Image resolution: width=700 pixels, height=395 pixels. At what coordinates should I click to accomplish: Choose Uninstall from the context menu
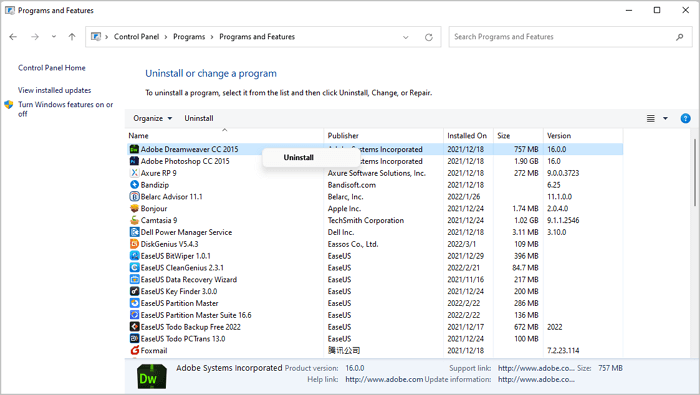point(299,157)
